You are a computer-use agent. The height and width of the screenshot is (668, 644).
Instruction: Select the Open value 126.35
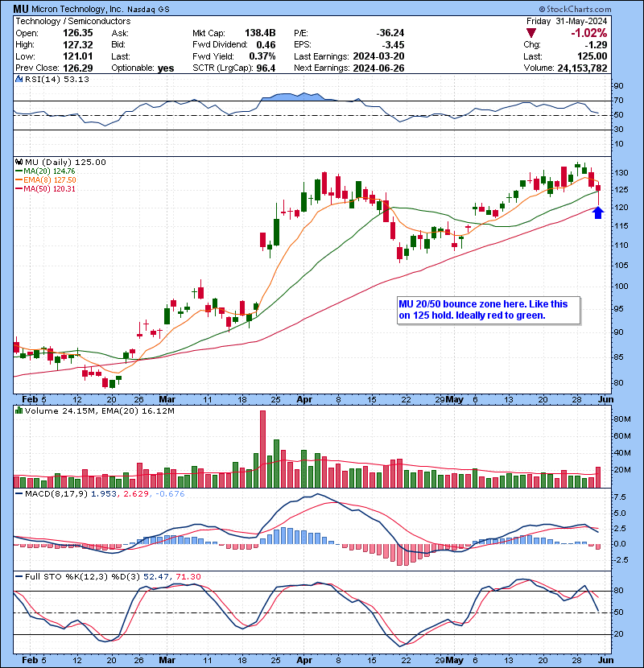[x=78, y=33]
